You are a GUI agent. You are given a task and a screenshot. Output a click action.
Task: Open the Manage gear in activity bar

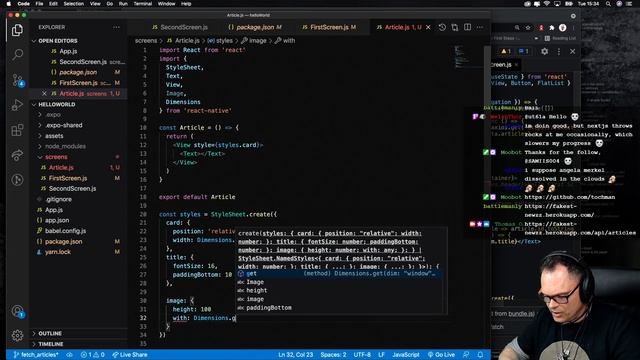(x=17, y=336)
